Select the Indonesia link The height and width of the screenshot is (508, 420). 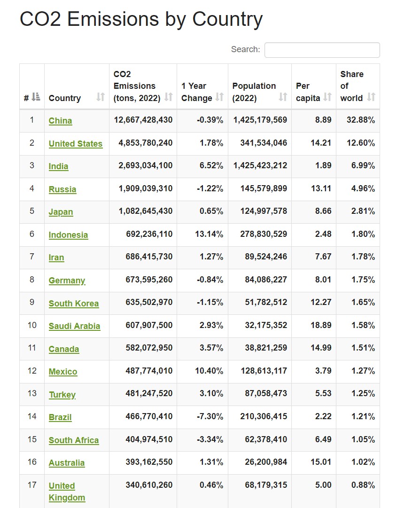point(69,235)
